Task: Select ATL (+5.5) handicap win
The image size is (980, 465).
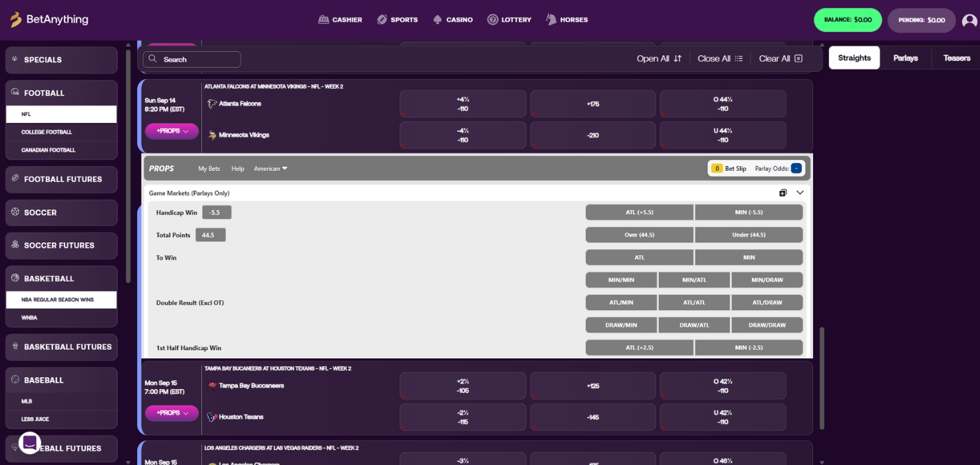Action: pyautogui.click(x=640, y=213)
